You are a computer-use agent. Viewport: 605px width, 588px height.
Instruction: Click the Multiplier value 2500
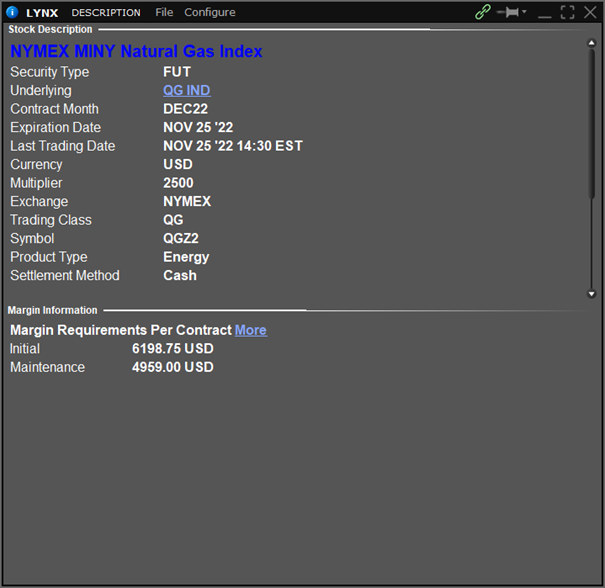[x=178, y=183]
